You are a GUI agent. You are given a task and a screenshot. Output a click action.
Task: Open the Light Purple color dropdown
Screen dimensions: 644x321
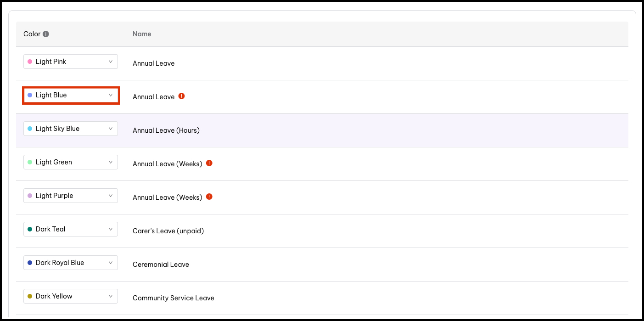71,196
